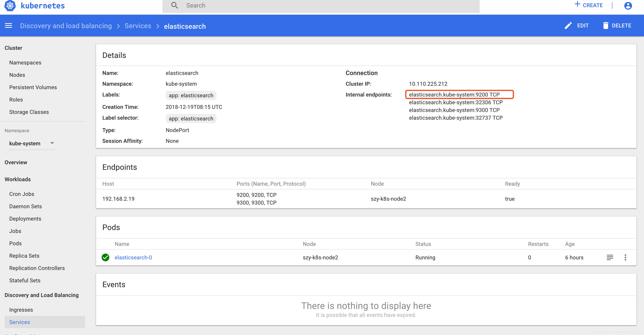644x335 pixels.
Task: Click green running status icon
Action: [x=105, y=257]
